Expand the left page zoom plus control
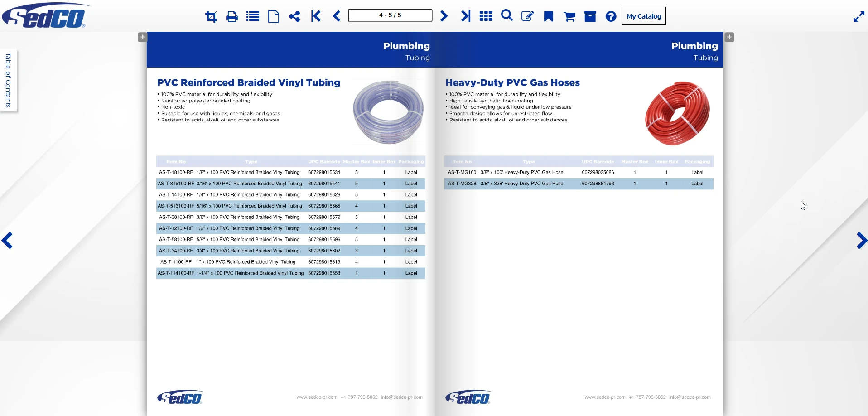868x416 pixels. click(x=142, y=37)
